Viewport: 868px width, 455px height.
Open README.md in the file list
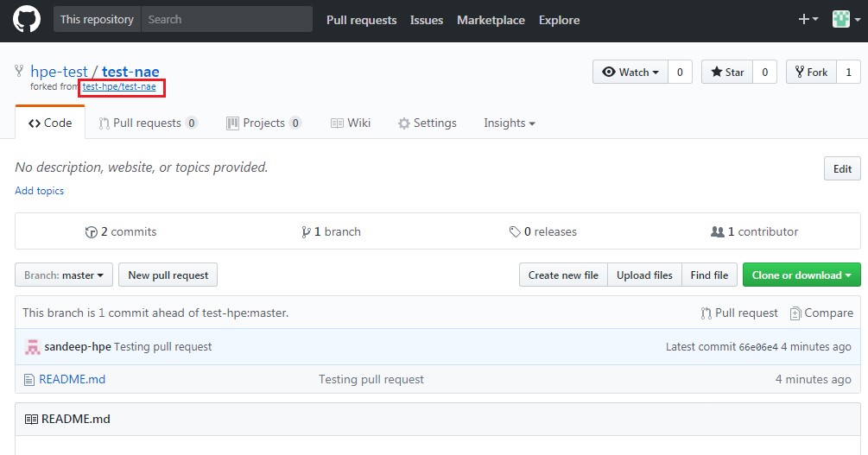tap(72, 379)
